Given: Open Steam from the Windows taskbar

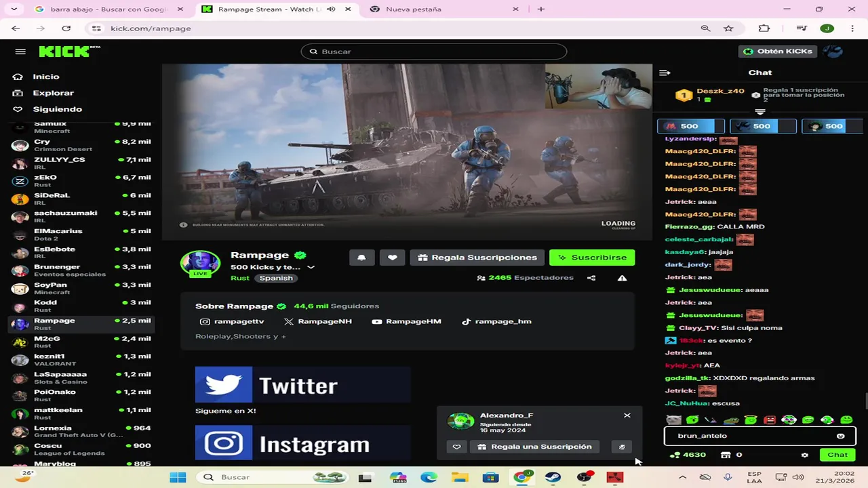Looking at the screenshot, I should coord(553,477).
